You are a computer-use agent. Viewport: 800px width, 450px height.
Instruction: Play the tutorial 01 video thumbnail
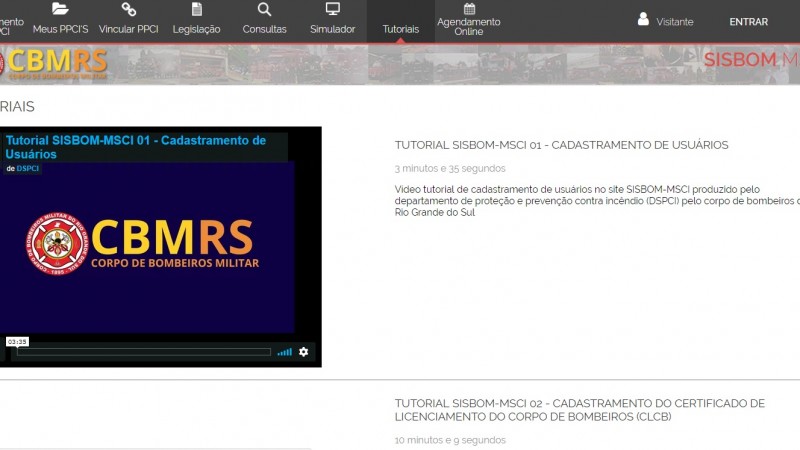(x=147, y=247)
